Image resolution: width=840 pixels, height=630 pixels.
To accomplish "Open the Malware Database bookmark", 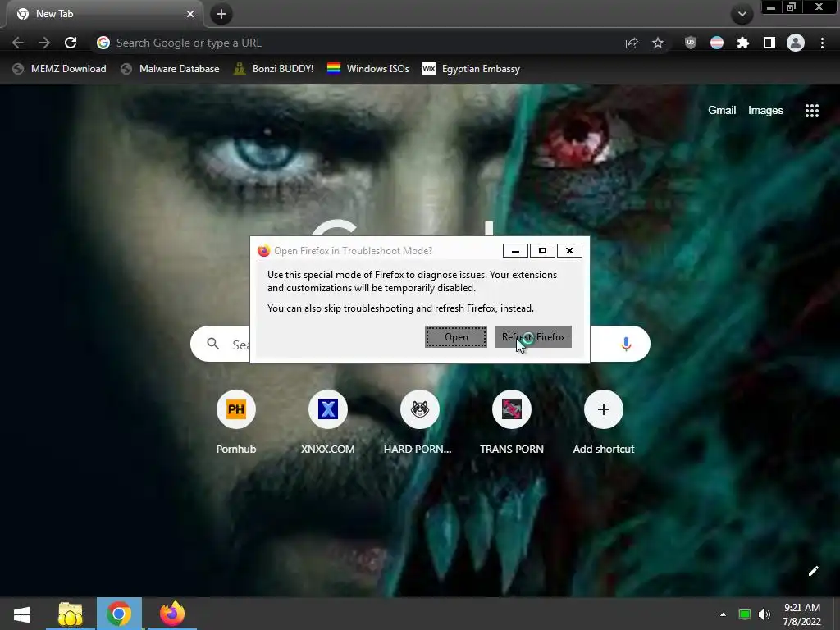I will (170, 69).
